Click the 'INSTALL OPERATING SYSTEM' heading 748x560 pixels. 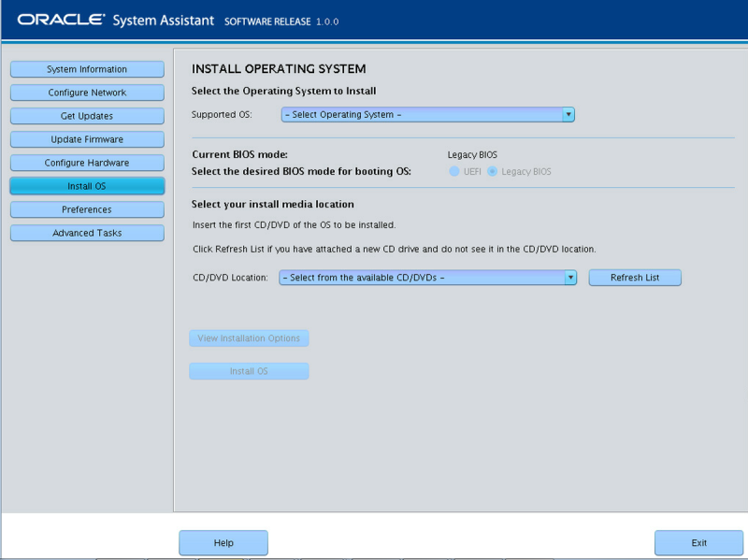click(x=279, y=69)
